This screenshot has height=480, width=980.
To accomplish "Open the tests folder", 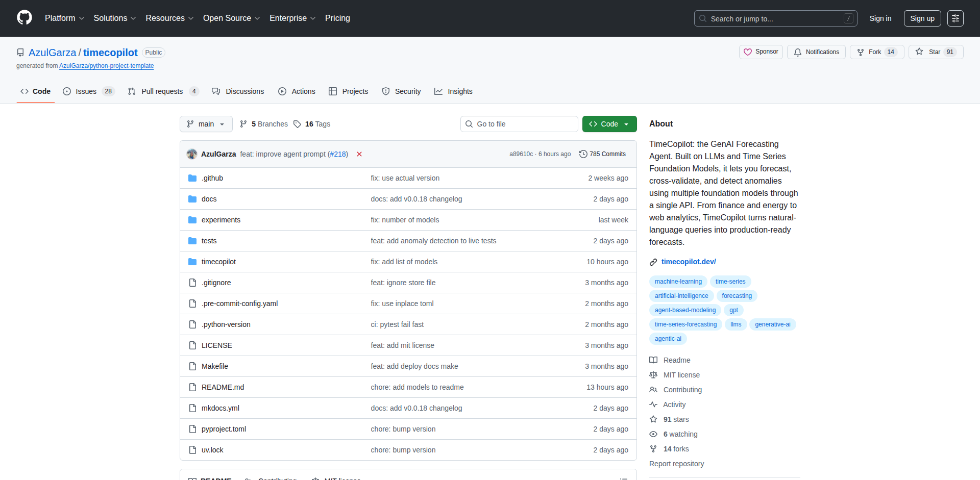I will coord(209,241).
